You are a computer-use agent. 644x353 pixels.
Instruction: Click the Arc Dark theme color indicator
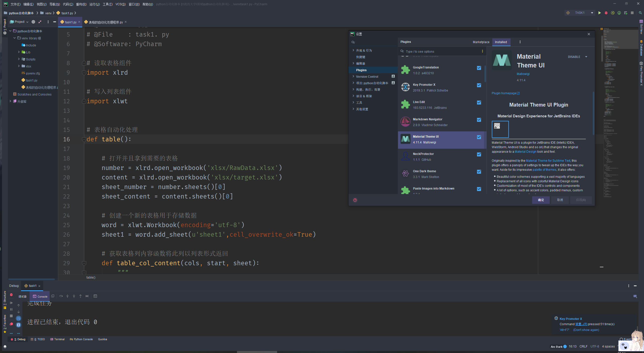click(565, 346)
